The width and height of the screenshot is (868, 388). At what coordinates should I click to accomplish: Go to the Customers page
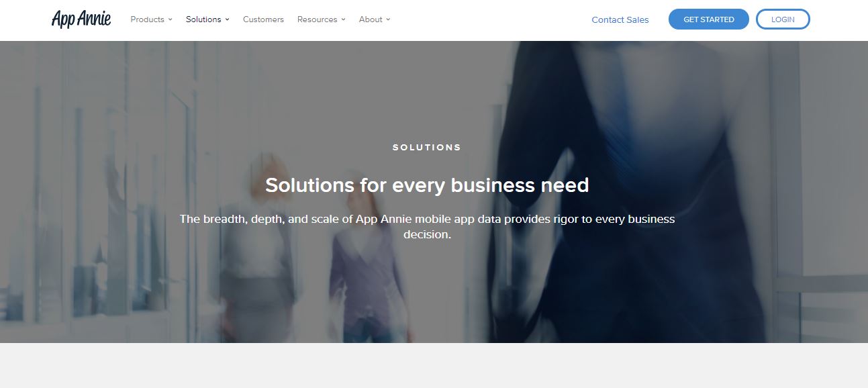pos(263,19)
